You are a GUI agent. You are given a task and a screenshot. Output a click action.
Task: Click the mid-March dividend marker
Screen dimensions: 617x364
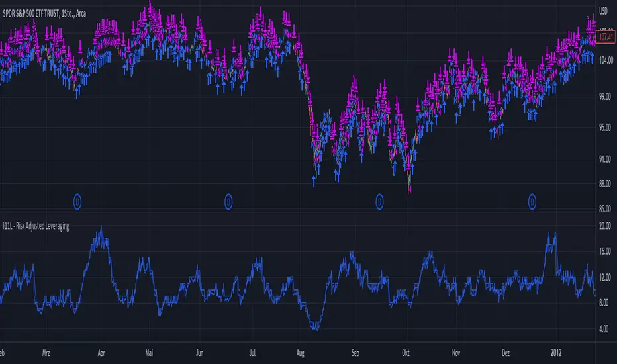tap(77, 202)
